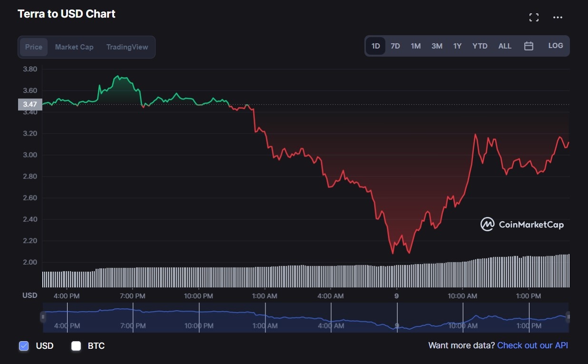Image resolution: width=588 pixels, height=364 pixels.
Task: Enable the BTC currency checkbox
Action: [76, 346]
